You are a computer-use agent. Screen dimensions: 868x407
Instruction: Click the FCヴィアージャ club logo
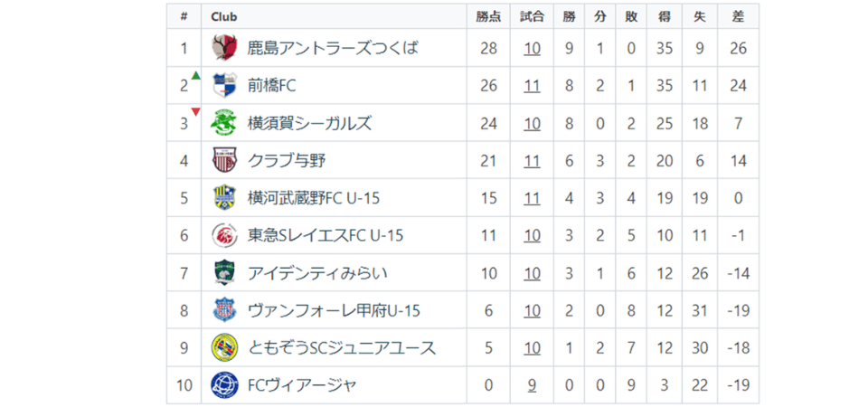click(x=224, y=385)
